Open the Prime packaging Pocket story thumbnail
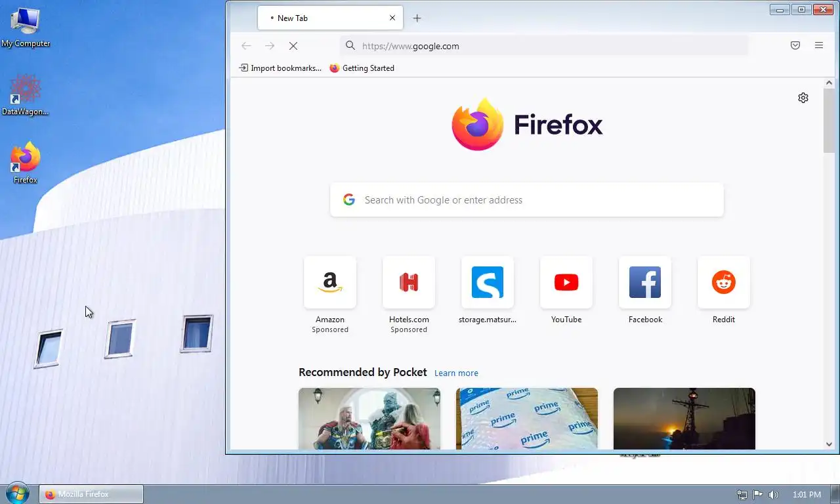840x504 pixels. pyautogui.click(x=527, y=419)
